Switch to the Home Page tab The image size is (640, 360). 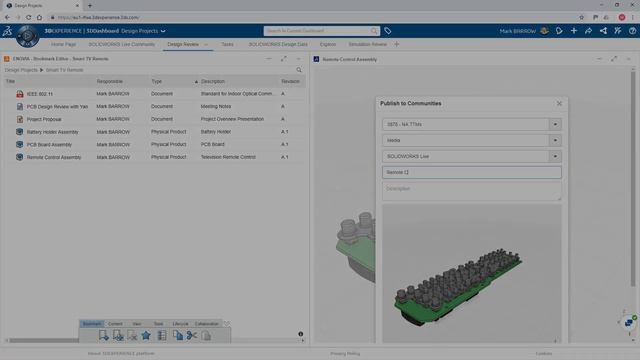[64, 44]
